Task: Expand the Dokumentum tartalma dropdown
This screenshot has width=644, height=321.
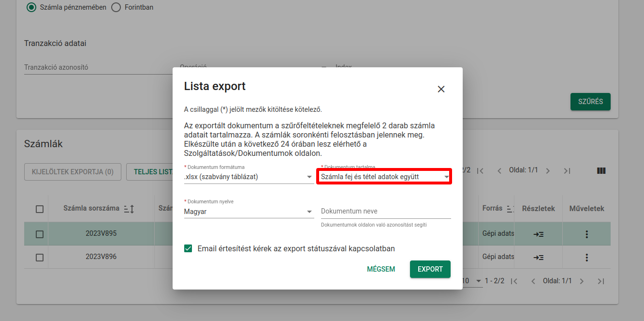Action: coord(384,177)
